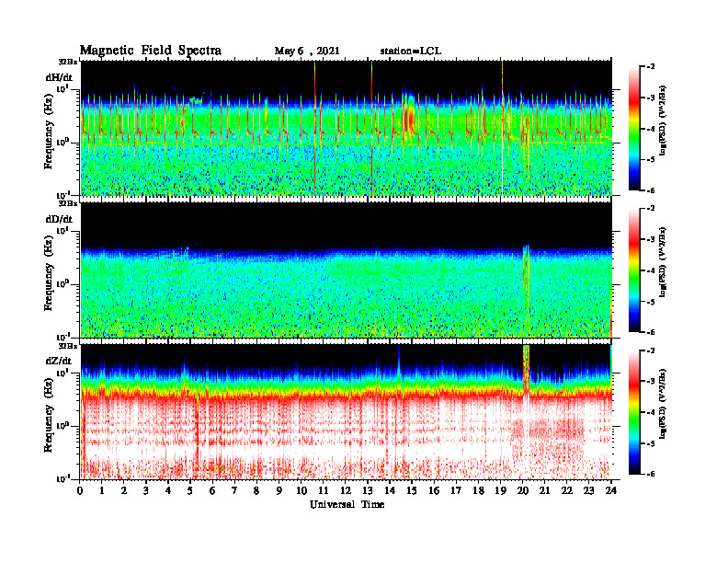Click hour 12 on the time axis
This screenshot has width=728, height=563.
(x=346, y=490)
